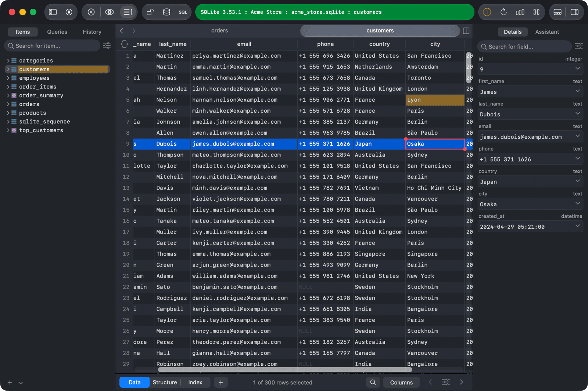Image resolution: width=588 pixels, height=391 pixels.
Task: Click the horizontal scrollbar under the table
Action: (285, 370)
